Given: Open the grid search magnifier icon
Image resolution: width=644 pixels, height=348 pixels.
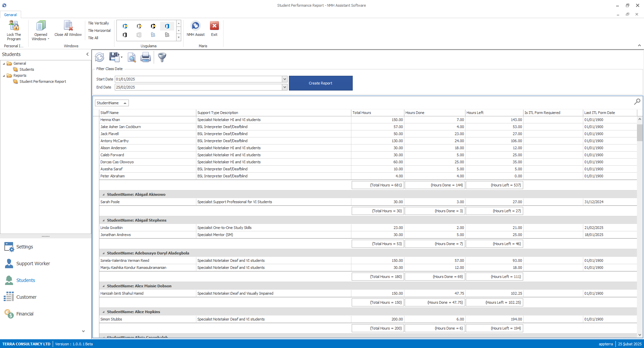Looking at the screenshot, I should coord(637,102).
